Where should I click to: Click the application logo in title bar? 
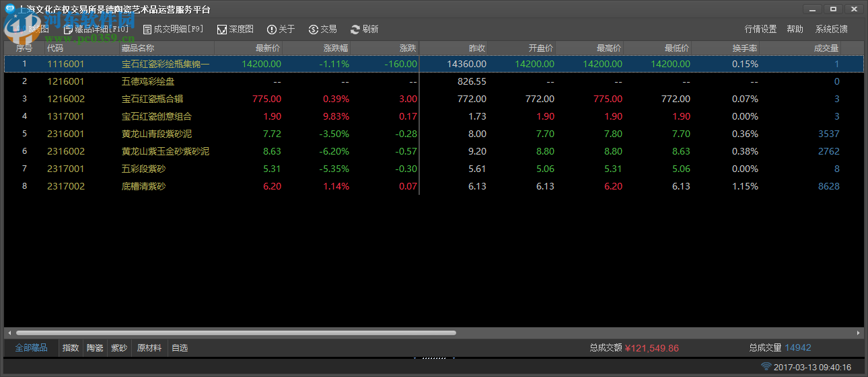tap(10, 9)
